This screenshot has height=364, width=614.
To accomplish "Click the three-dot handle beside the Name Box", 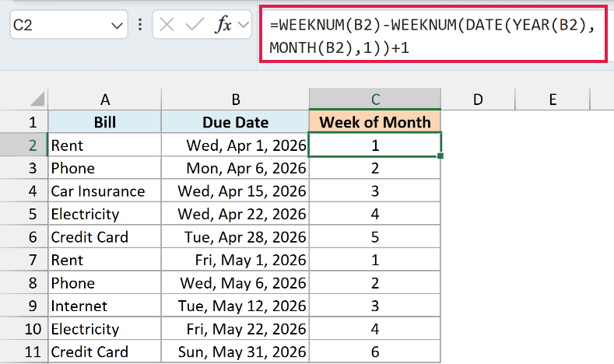I will [x=140, y=25].
